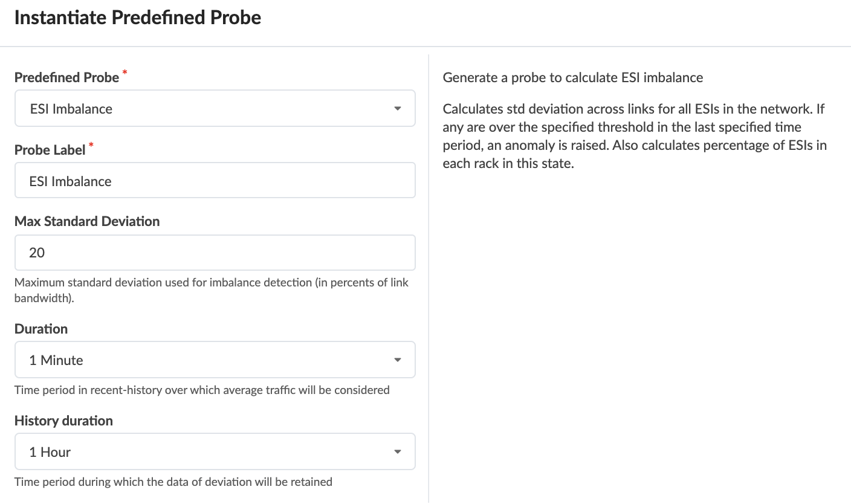This screenshot has width=851, height=504.
Task: Click the Max Standard Deviation input
Action: coord(215,253)
